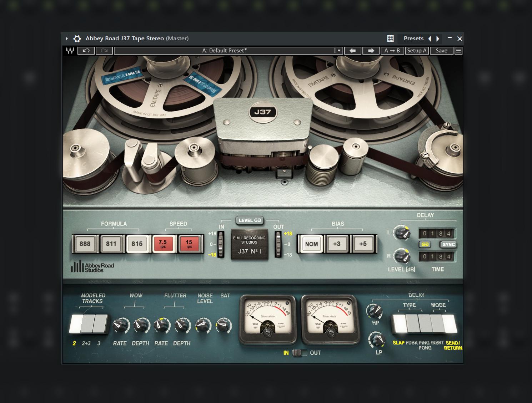Click the Abbey Road Studios logo

[92, 267]
